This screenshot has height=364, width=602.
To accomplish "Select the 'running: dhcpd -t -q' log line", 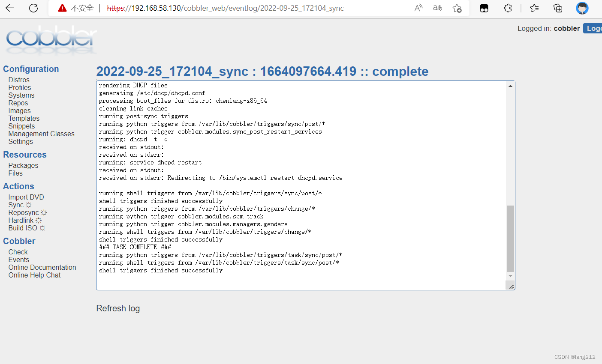I will point(133,139).
